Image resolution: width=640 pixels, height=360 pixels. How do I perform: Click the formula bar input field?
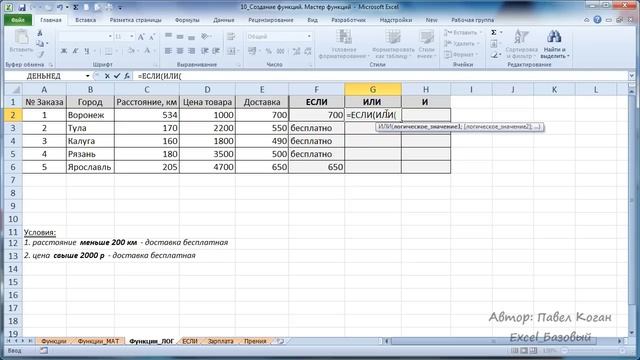382,76
